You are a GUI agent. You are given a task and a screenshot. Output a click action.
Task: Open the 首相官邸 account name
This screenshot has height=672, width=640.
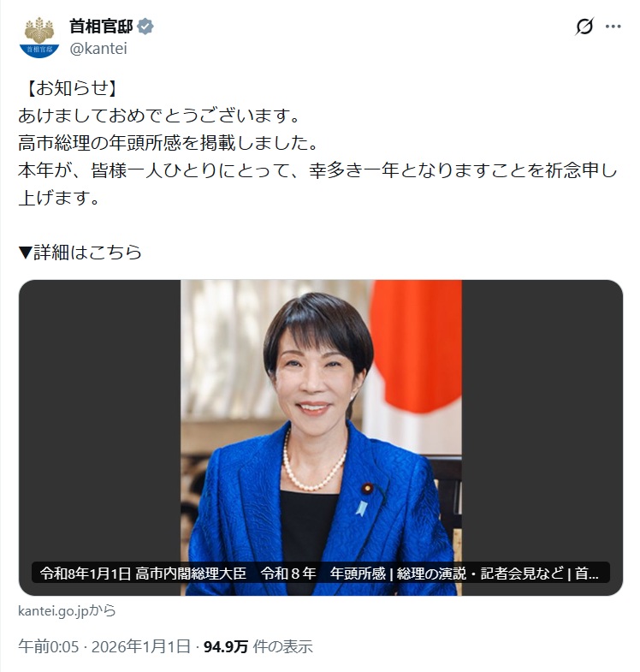click(102, 27)
